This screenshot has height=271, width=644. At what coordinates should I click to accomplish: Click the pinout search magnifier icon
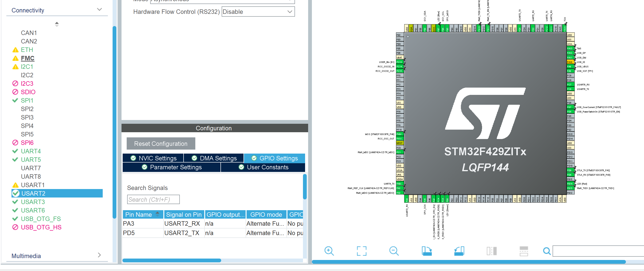click(547, 251)
